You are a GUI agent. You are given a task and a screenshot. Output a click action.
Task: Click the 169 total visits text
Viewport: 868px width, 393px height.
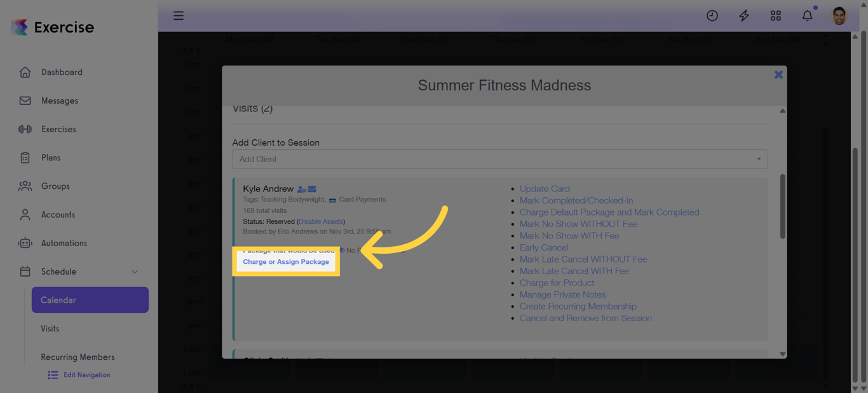coord(265,210)
